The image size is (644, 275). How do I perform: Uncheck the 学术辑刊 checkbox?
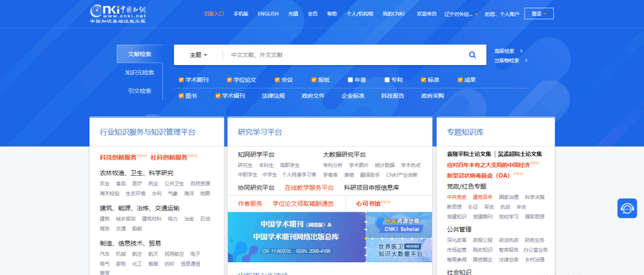[x=218, y=96]
